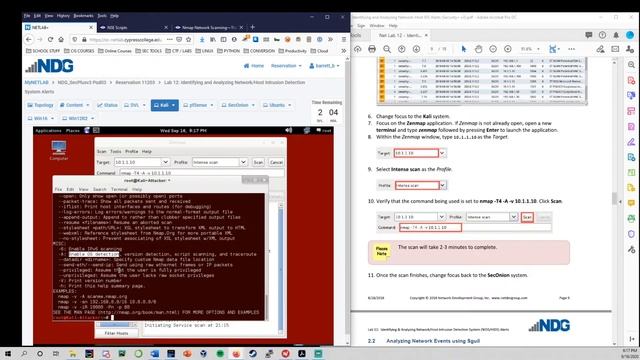Choose Acrobat hand pan tool
The height and width of the screenshot is (360, 640).
pos(478,49)
